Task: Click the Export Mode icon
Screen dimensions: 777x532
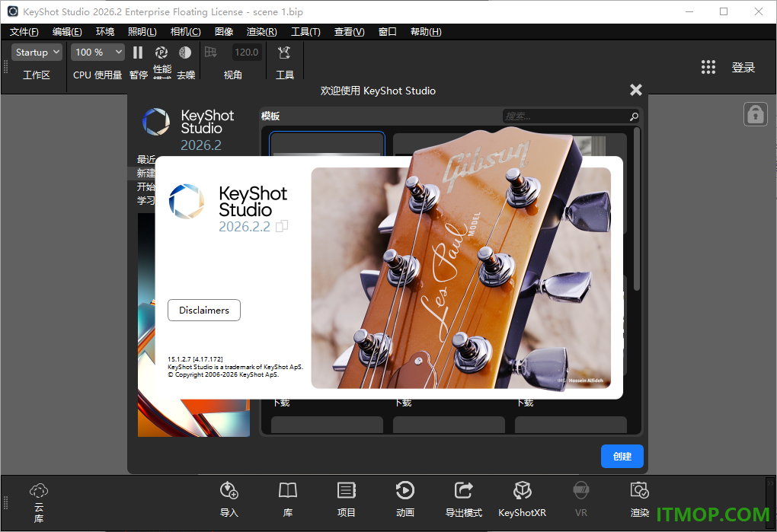Action: tap(464, 490)
